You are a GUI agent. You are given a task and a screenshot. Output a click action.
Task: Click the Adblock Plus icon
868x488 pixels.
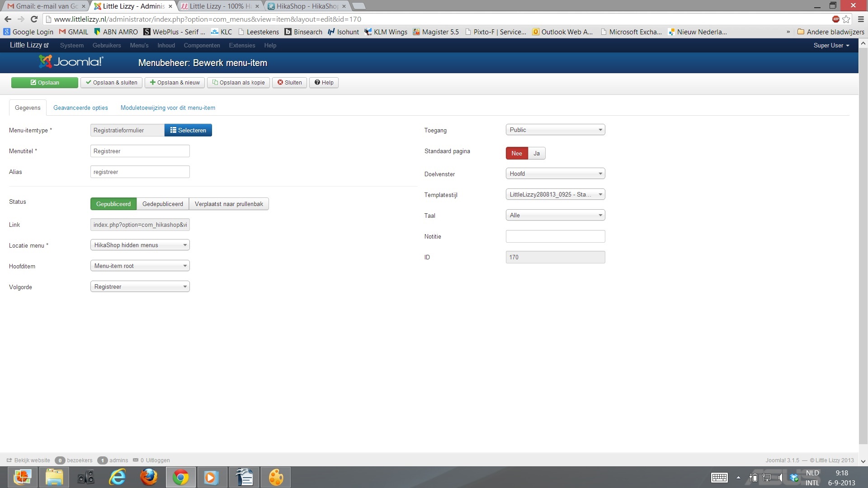click(835, 19)
